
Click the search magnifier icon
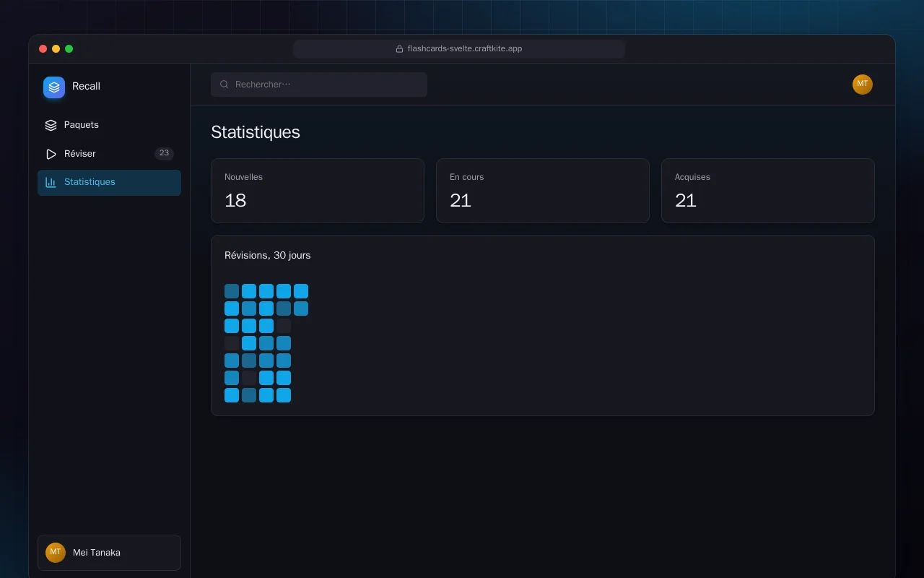click(x=225, y=85)
